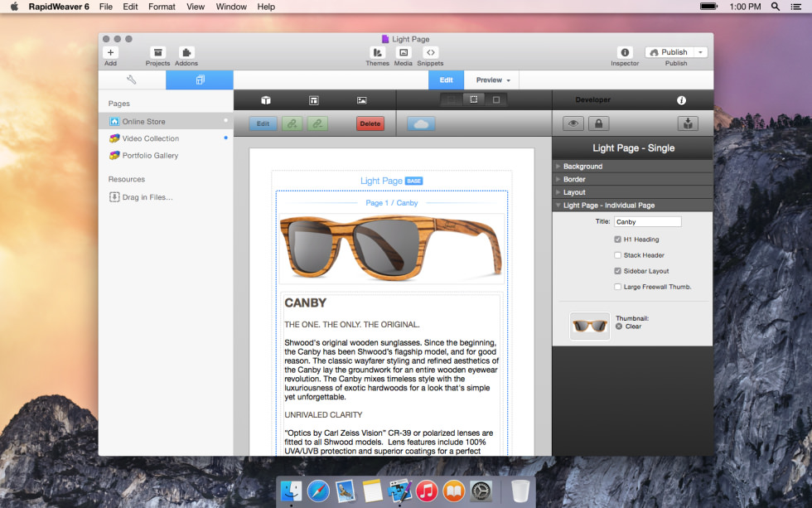Screen dimensions: 812x508
Task: Open the Projects toolbar icon
Action: [x=157, y=52]
